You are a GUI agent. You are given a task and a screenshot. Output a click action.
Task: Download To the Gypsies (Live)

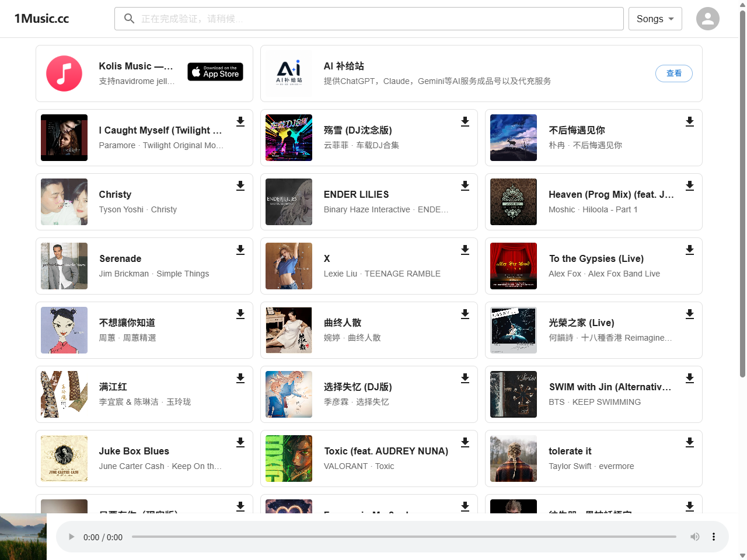(x=690, y=250)
